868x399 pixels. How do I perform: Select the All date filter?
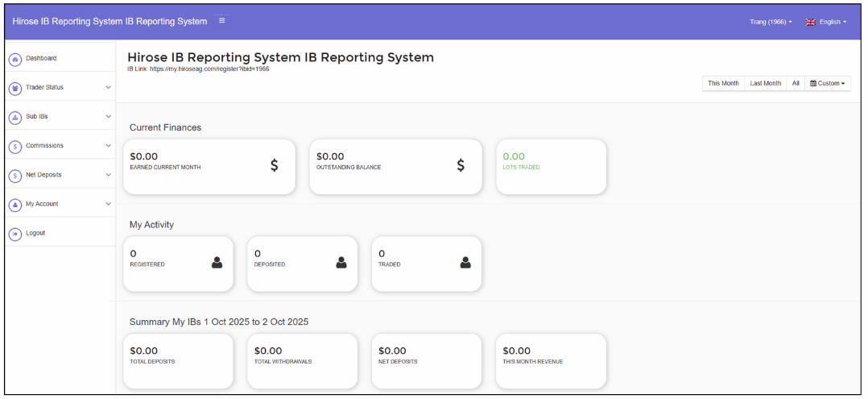796,83
